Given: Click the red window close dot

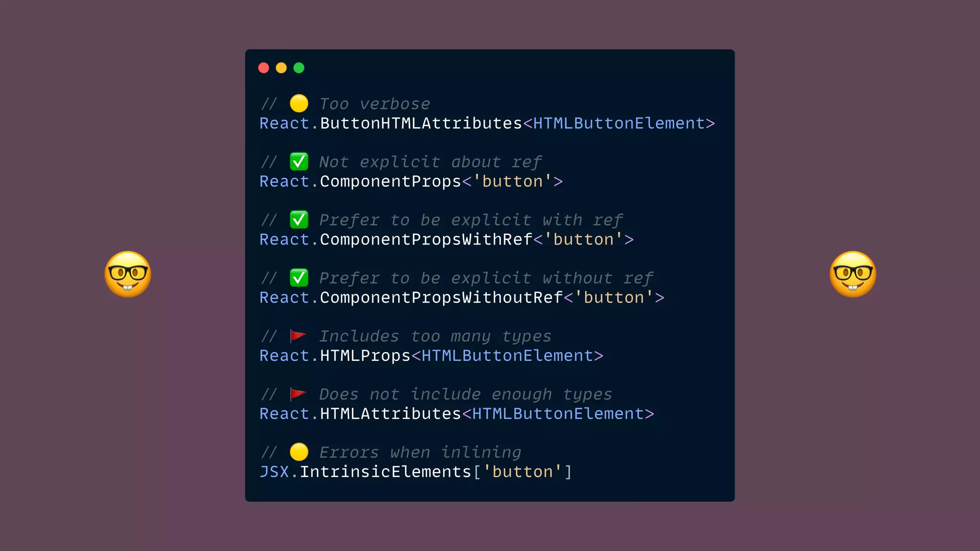Looking at the screenshot, I should [264, 68].
